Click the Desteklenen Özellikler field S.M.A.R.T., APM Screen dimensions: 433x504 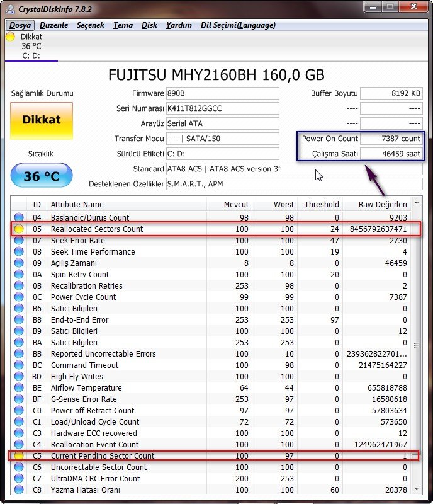[x=294, y=184]
